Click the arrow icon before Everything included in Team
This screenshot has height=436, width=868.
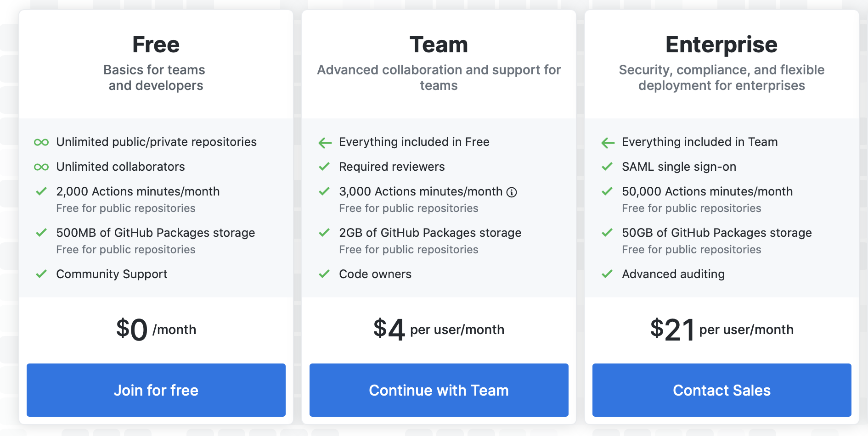pos(608,143)
